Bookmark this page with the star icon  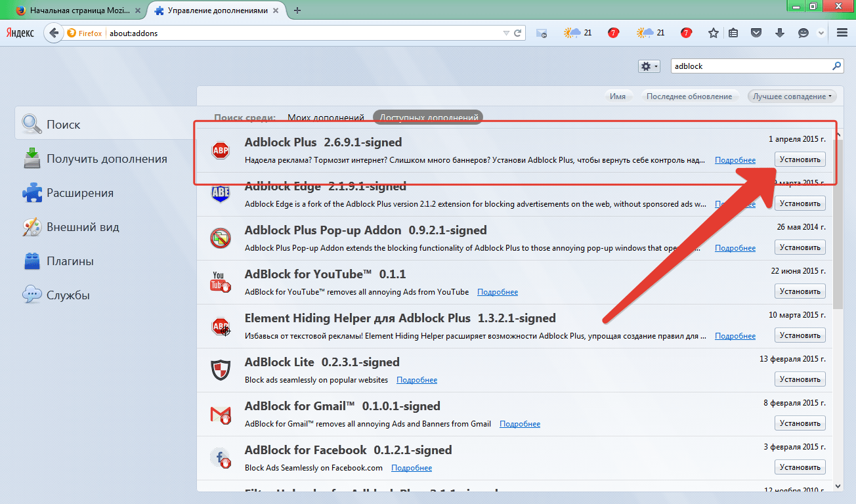[x=714, y=33]
